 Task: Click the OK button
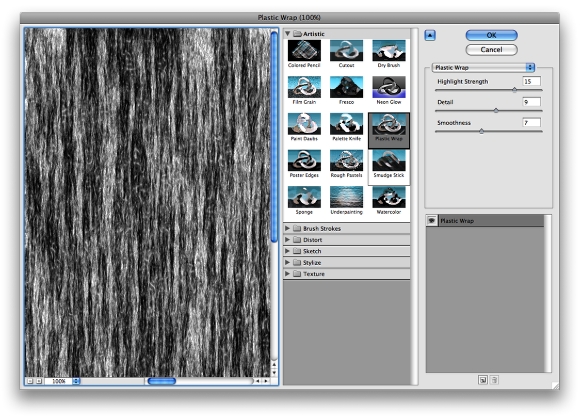click(491, 35)
